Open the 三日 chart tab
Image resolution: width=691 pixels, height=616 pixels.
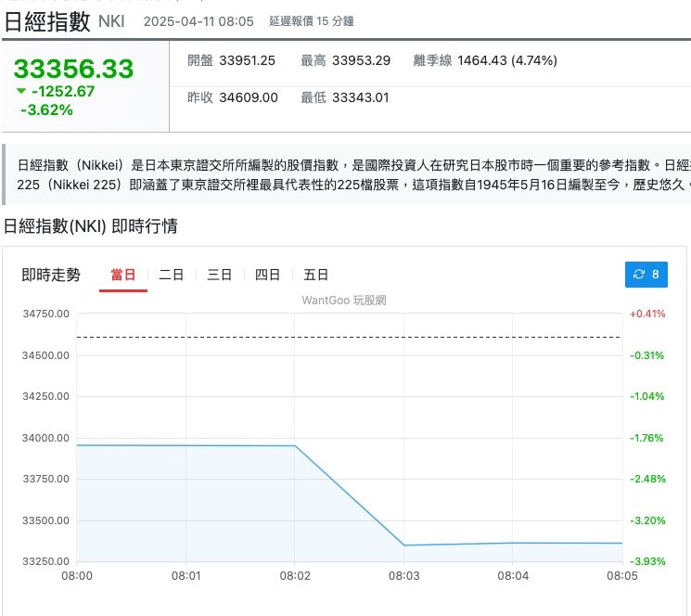point(220,275)
